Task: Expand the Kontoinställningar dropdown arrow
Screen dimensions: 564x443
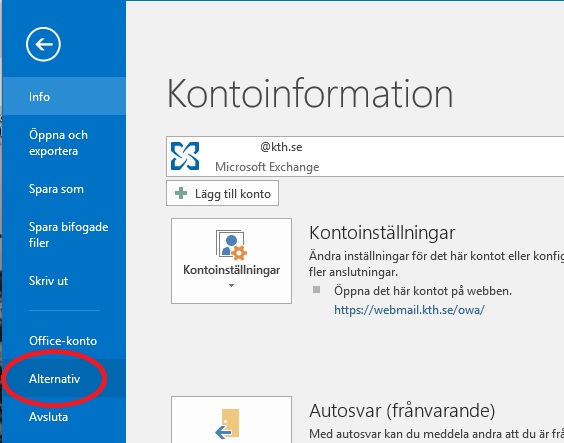Action: coord(231,286)
